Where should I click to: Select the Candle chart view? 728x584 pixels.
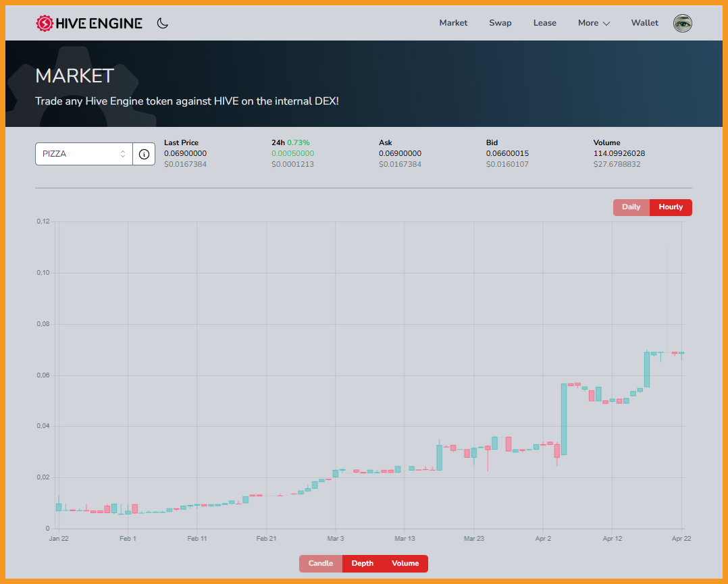tap(320, 564)
